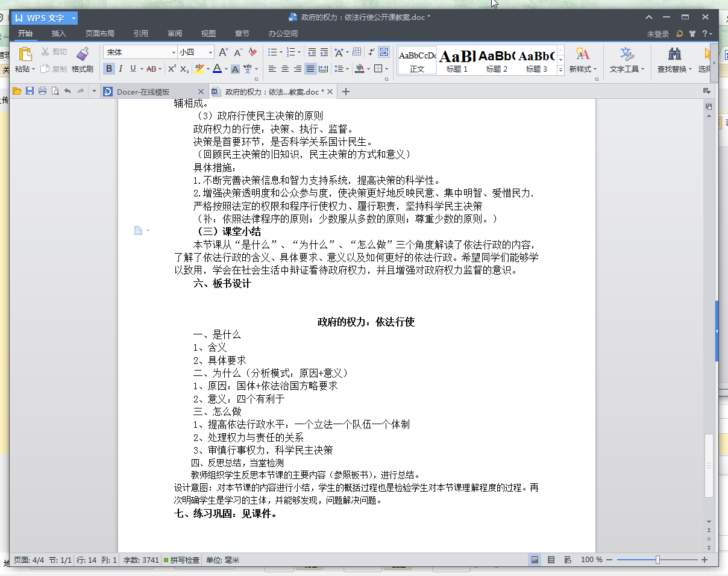Click the zoom slider handle in status bar
This screenshot has width=728, height=576.
(657, 560)
